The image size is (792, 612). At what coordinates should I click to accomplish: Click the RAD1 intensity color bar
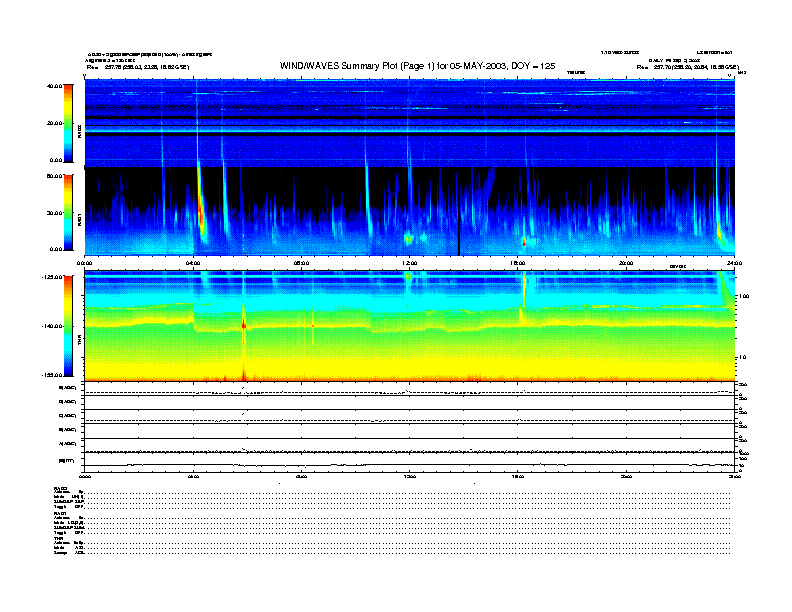[68, 212]
